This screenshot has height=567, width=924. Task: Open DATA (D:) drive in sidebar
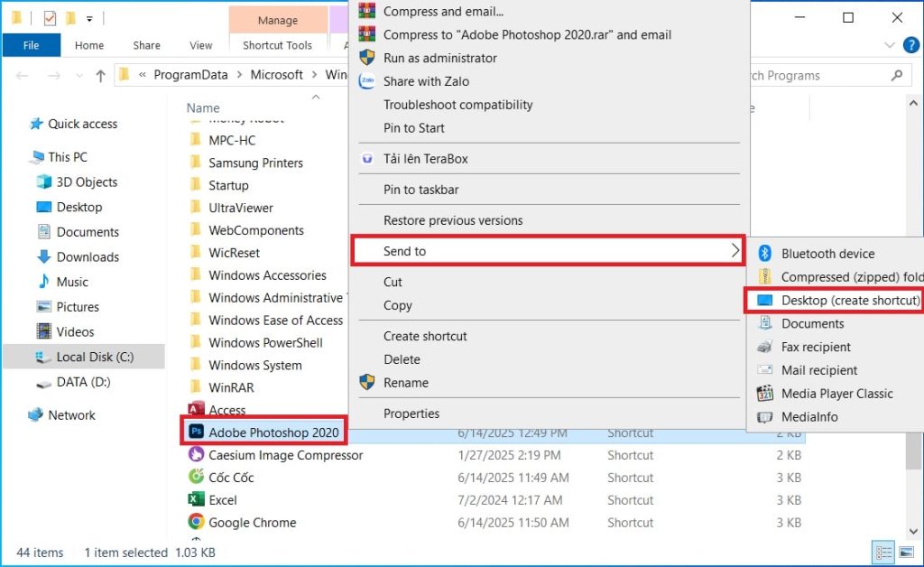click(84, 382)
